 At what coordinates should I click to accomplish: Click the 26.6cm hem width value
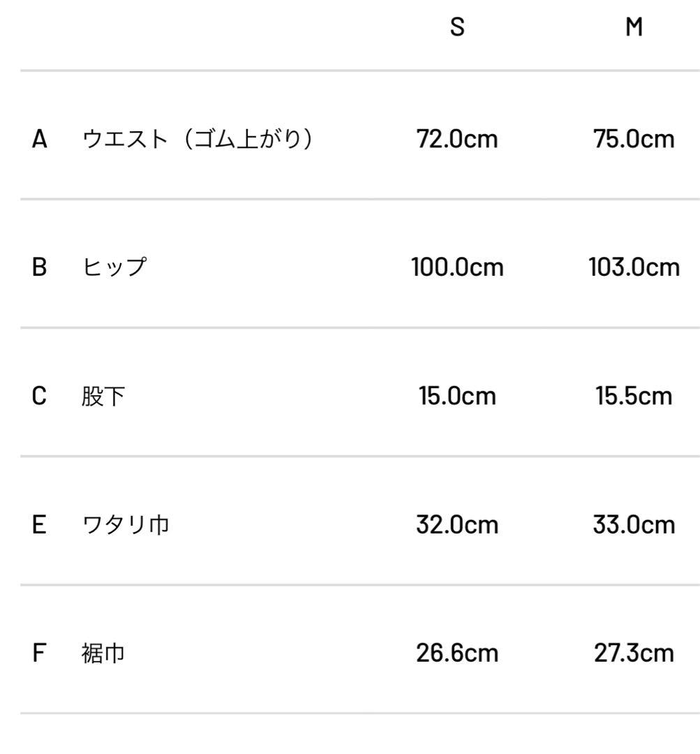point(457,653)
